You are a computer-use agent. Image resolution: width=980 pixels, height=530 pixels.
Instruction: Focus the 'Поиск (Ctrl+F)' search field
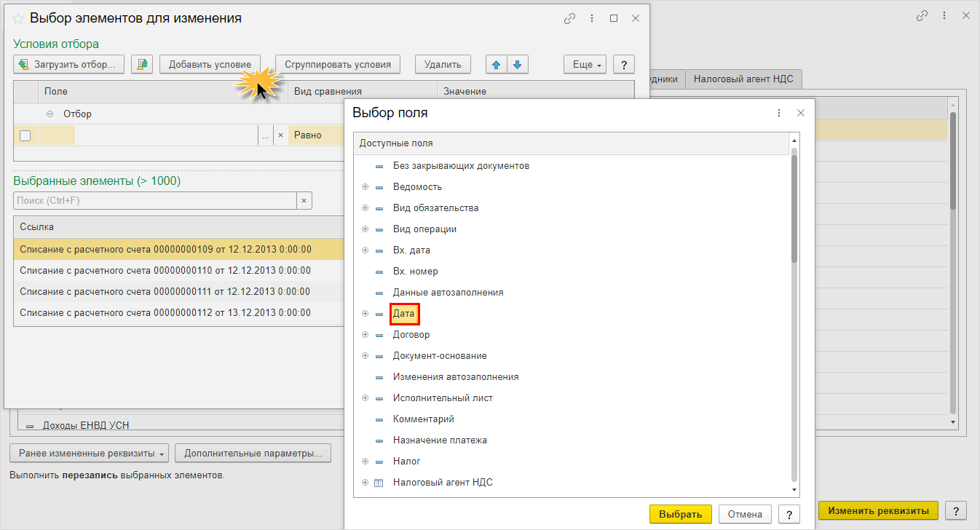(155, 200)
